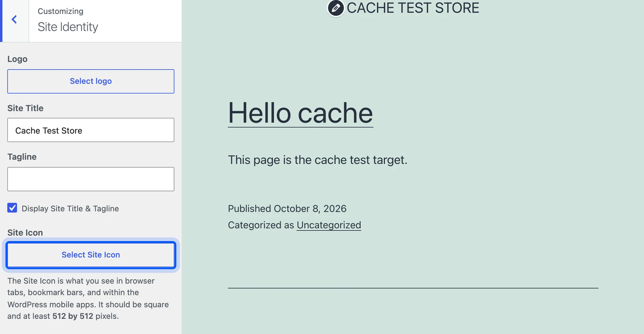Click the 'Published October 8, 2026' text
This screenshot has width=644, height=334.
(x=287, y=208)
